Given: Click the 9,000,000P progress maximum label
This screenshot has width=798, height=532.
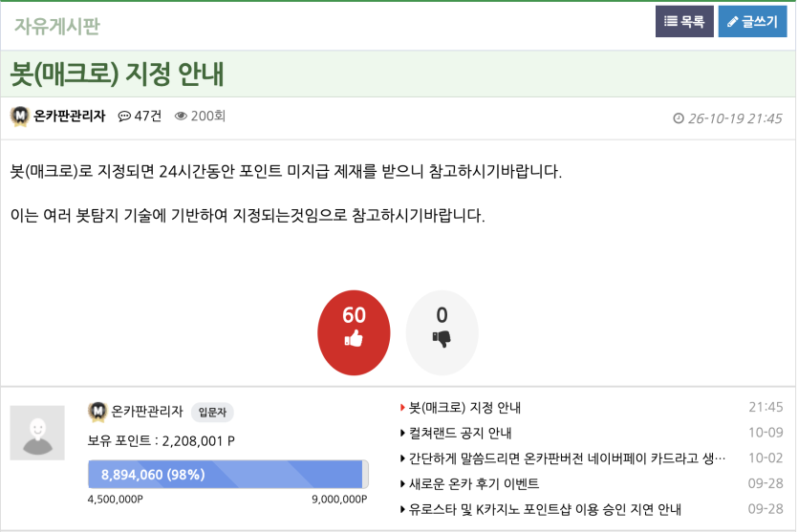Looking at the screenshot, I should (x=339, y=500).
